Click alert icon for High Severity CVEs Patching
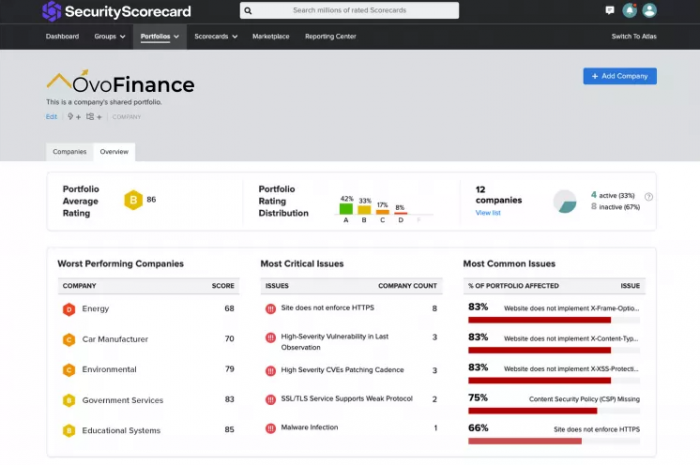 point(271,371)
